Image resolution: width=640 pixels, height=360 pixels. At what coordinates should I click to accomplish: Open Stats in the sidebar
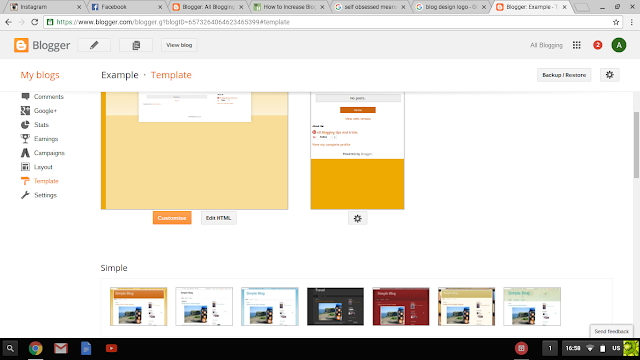point(35,124)
